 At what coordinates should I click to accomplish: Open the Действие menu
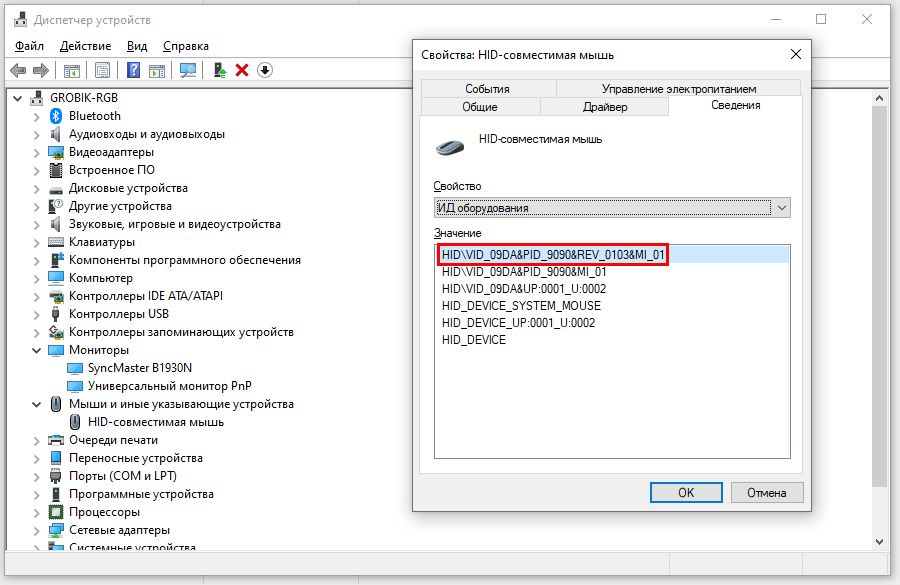pyautogui.click(x=85, y=46)
